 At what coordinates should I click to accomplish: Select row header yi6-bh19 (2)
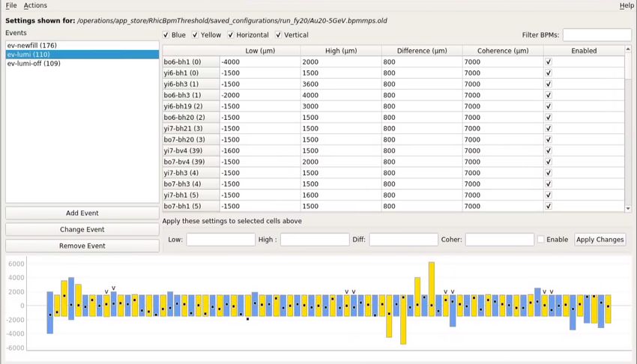(x=191, y=106)
